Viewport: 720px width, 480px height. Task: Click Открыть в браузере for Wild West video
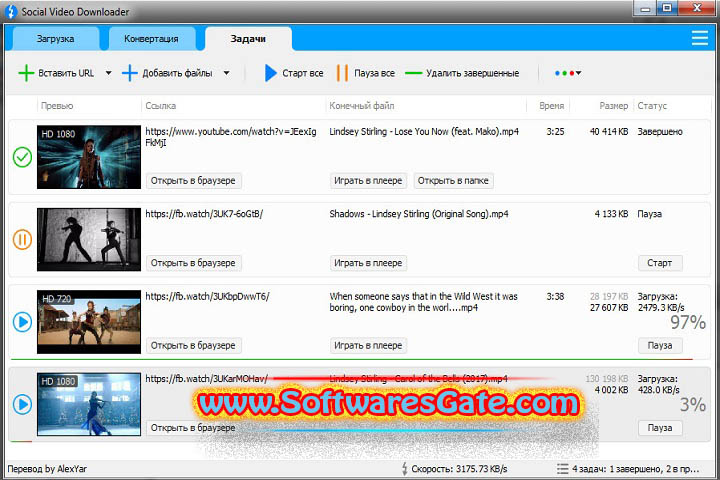[x=193, y=345]
